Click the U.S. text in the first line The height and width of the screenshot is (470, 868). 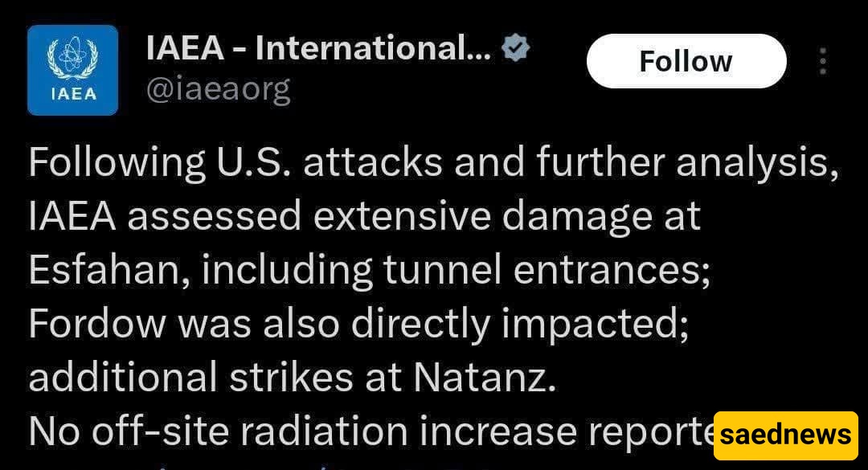click(253, 163)
